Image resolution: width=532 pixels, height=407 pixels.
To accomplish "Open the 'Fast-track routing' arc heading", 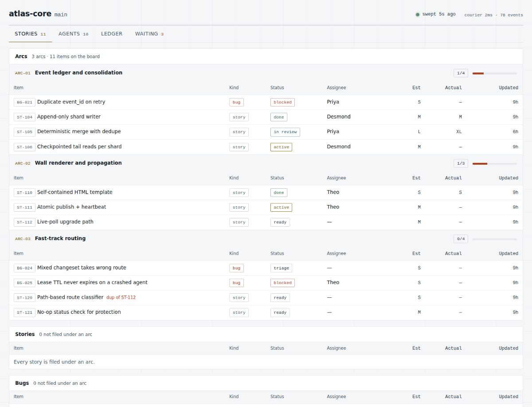I will [60, 238].
